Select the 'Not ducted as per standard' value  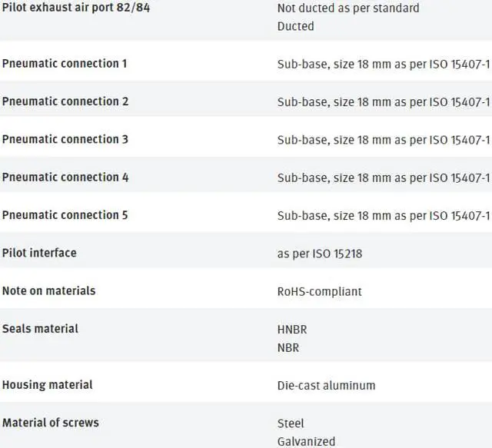pyautogui.click(x=348, y=8)
